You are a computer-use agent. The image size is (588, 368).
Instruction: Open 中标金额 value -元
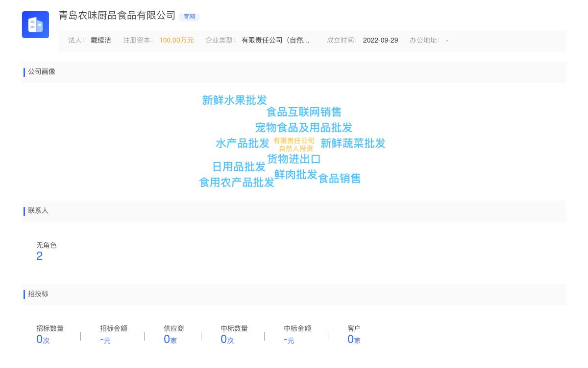tap(289, 340)
